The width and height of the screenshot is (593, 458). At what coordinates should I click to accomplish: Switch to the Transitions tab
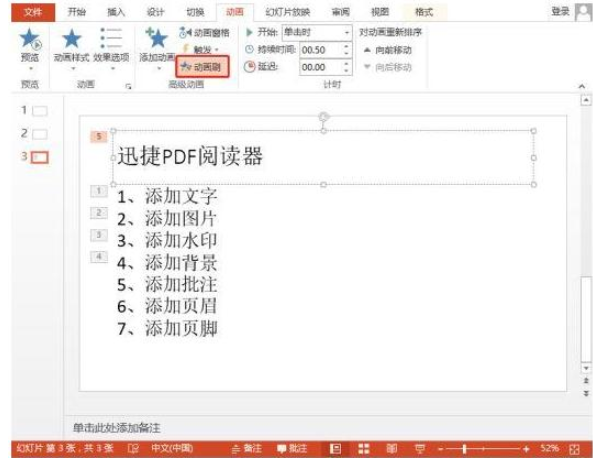(196, 12)
